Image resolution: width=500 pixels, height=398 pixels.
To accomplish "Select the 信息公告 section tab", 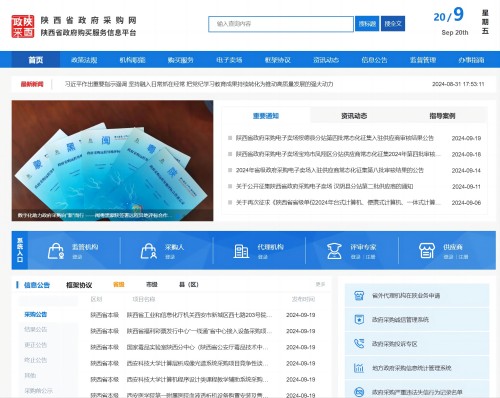I will [37, 285].
